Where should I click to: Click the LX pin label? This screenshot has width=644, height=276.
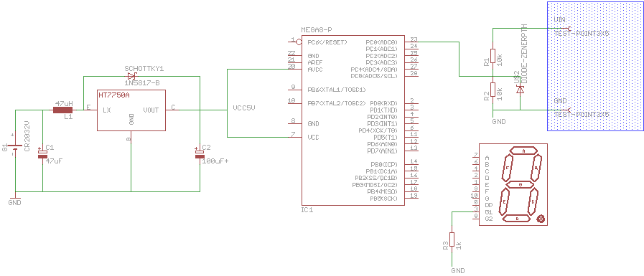coord(107,110)
